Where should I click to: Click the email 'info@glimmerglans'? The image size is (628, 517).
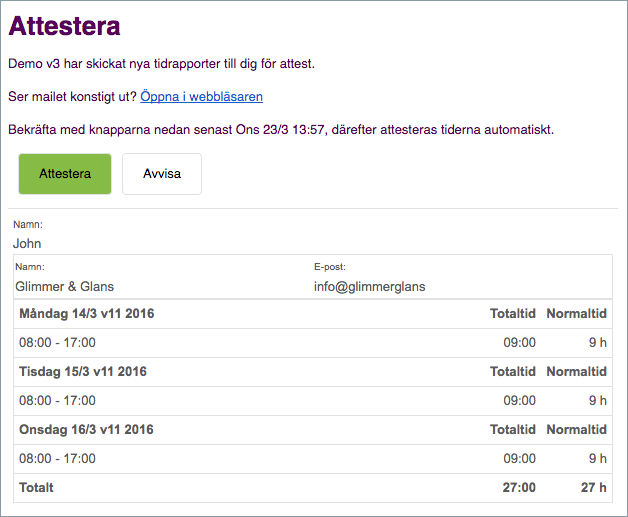coord(370,287)
